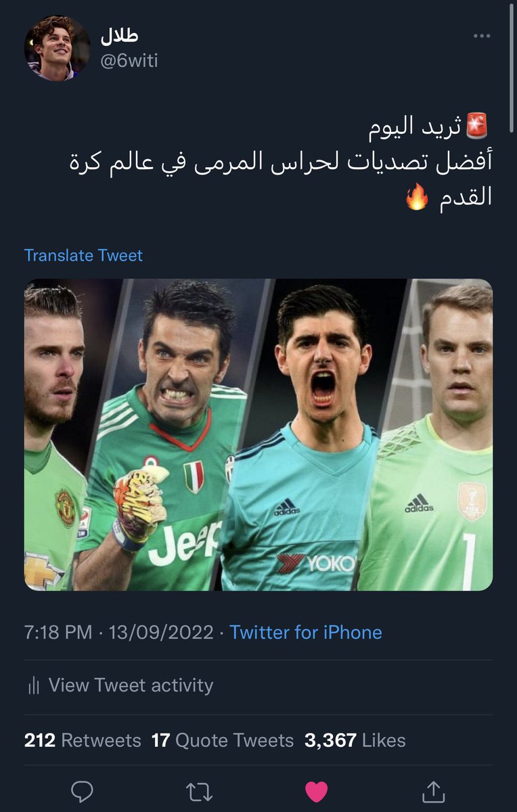Viewport: 517px width, 812px height.
Task: Open the View Tweet activity bar chart icon
Action: point(33,685)
